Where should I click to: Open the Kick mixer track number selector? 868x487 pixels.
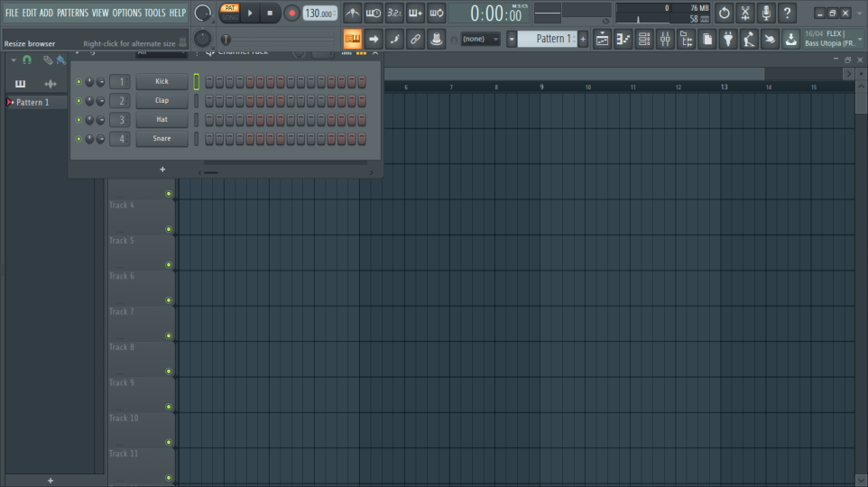[120, 82]
